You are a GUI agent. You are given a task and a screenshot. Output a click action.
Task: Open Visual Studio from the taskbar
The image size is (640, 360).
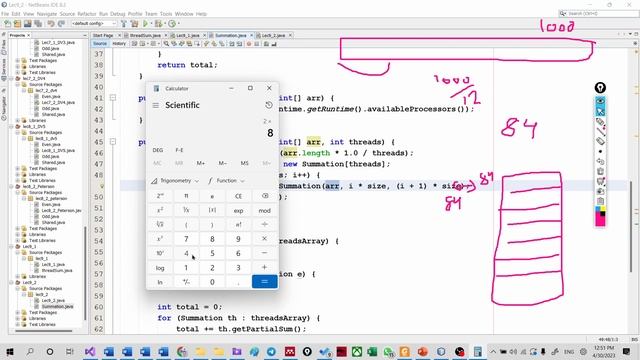(90, 351)
